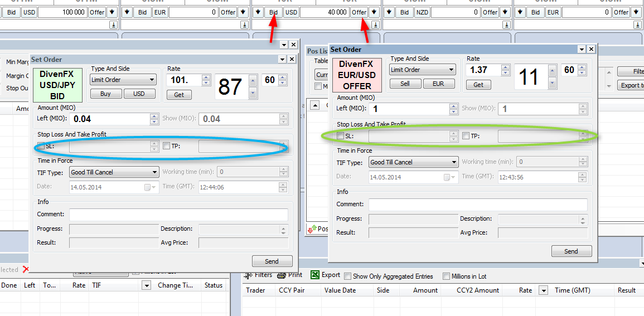Send the USD/JPY order
Viewport: 644px width, 316px height.
pos(272,261)
